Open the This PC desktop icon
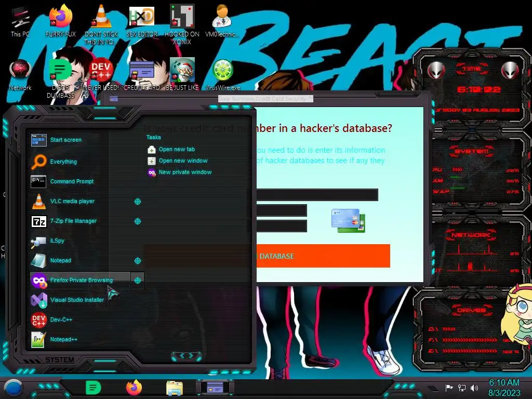This screenshot has height=399, width=532. (20, 21)
